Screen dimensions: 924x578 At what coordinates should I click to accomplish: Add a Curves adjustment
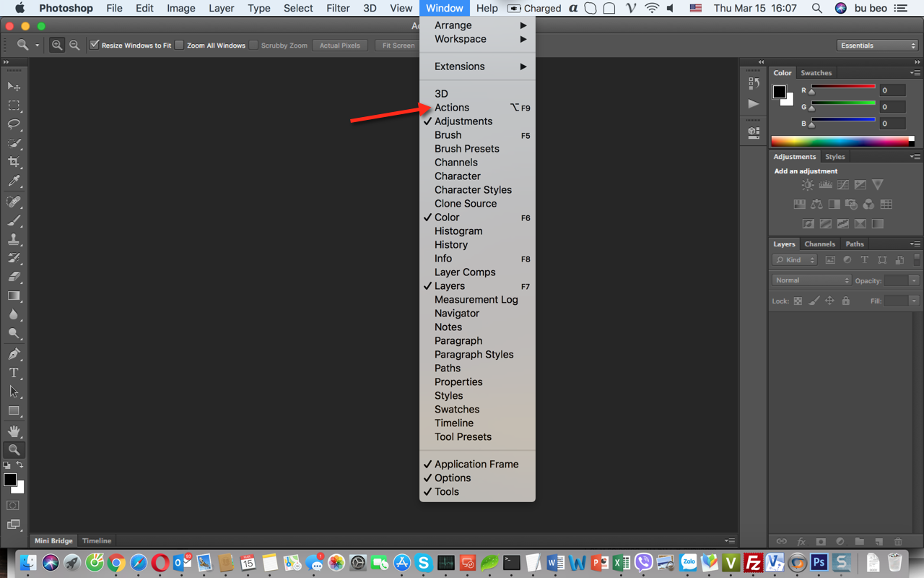tap(842, 185)
